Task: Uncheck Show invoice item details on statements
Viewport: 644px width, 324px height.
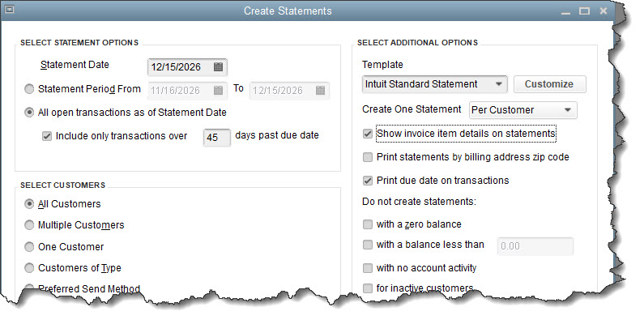Action: point(369,133)
